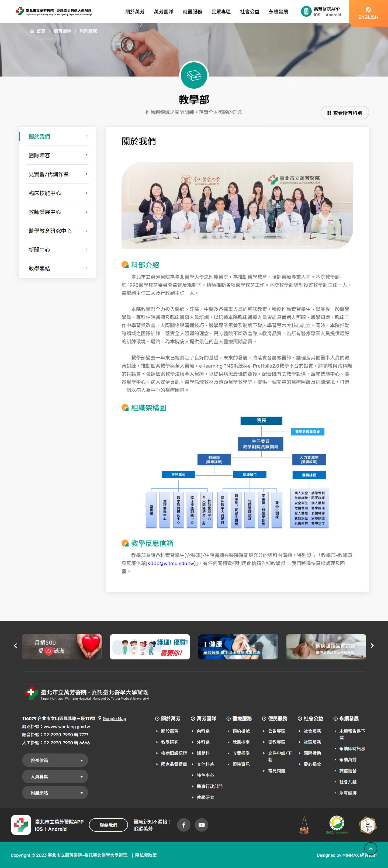Open 新聞中心 sidebar item

tap(58, 250)
